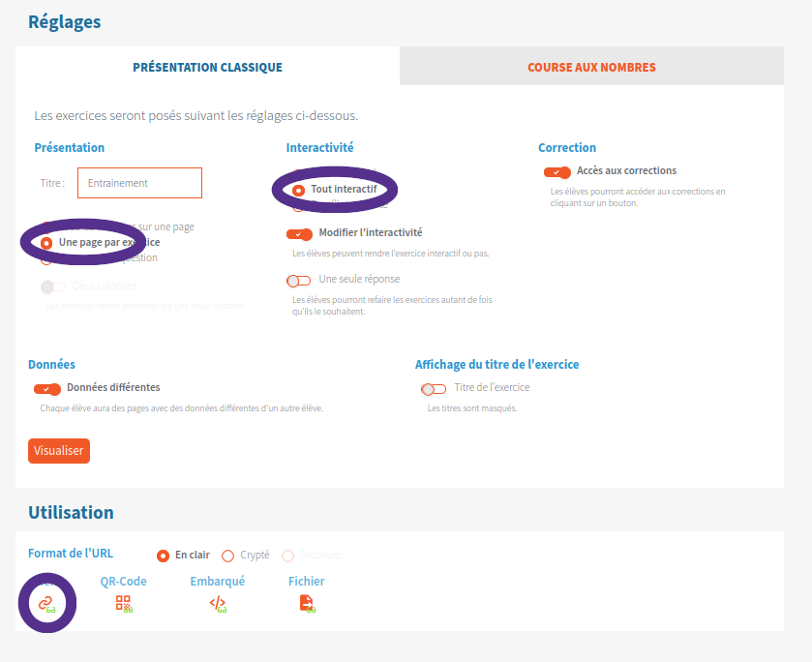Screen dimensions: 812x662
Task: Copy the exercise URL link icon
Action: (x=45, y=603)
